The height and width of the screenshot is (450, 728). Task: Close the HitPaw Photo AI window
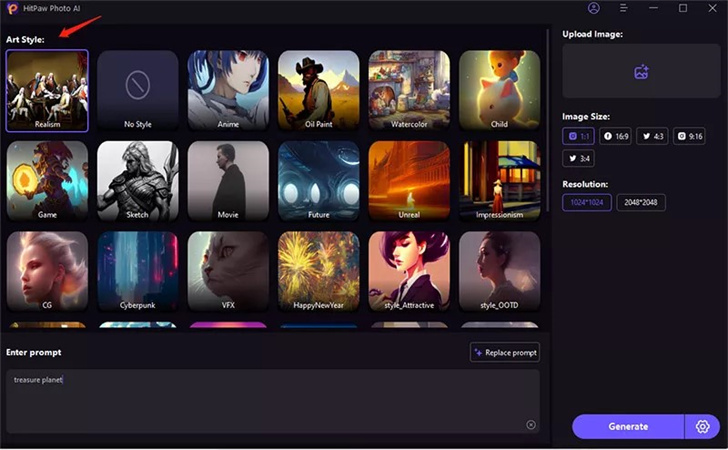tap(712, 8)
